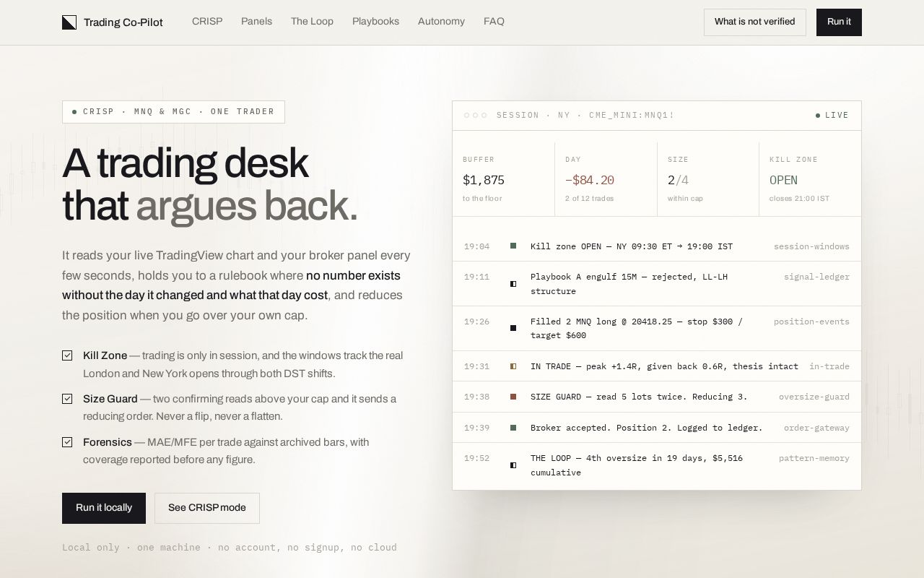
Task: Click the KILL ZONE OPEN value
Action: point(783,180)
